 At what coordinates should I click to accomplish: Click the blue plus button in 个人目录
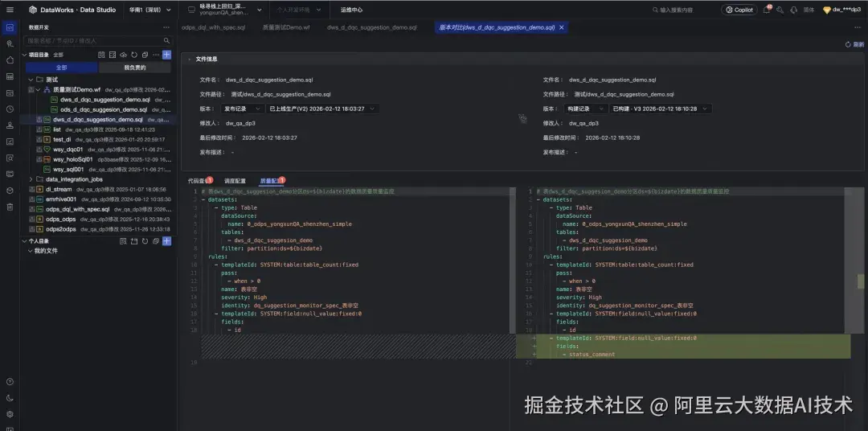166,241
